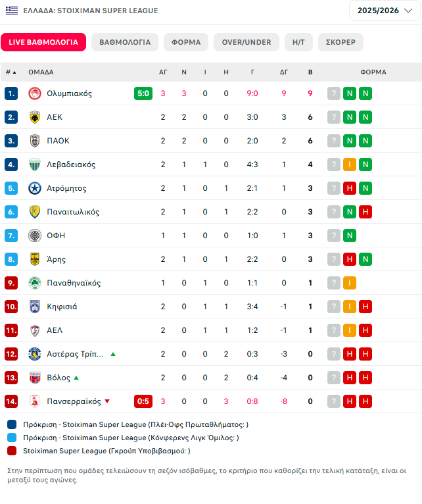Click the season selector chevron
The image size is (422, 504).
click(x=408, y=11)
